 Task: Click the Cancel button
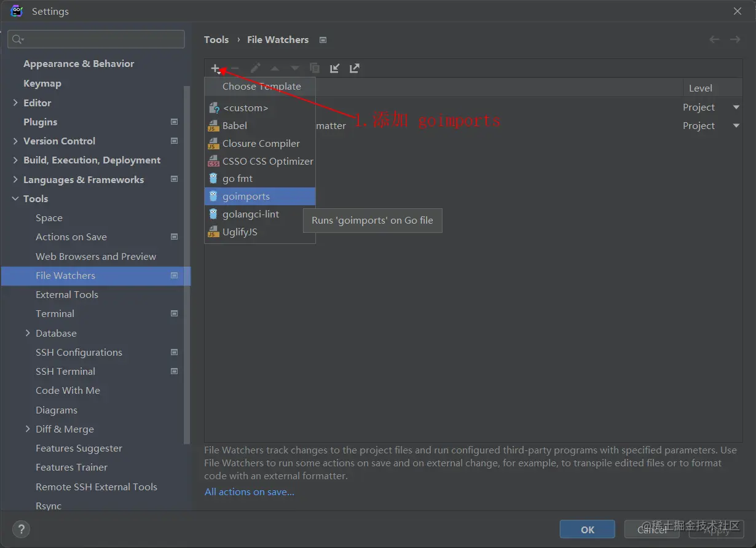(x=652, y=530)
